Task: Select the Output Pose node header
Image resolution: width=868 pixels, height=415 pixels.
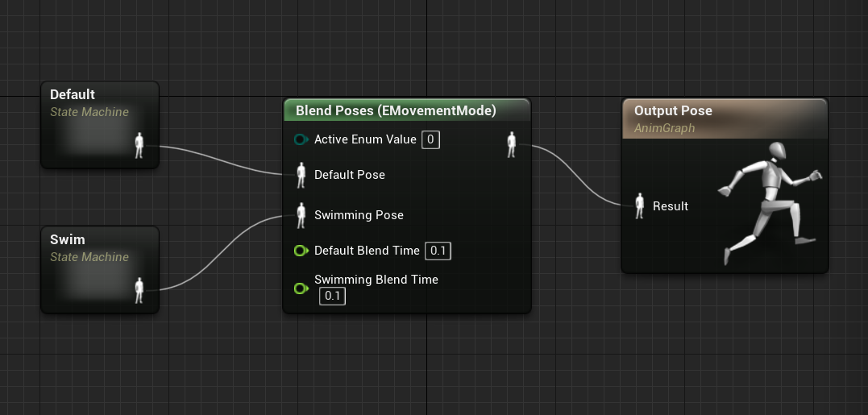Action: point(725,118)
